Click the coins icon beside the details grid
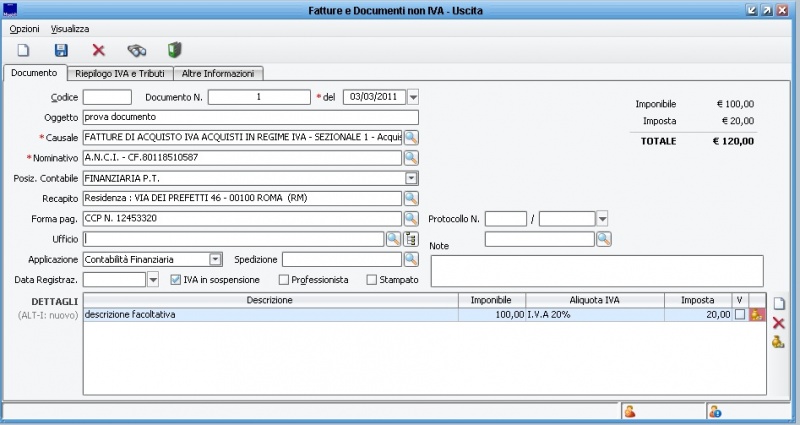This screenshot has height=425, width=800. pyautogui.click(x=778, y=342)
